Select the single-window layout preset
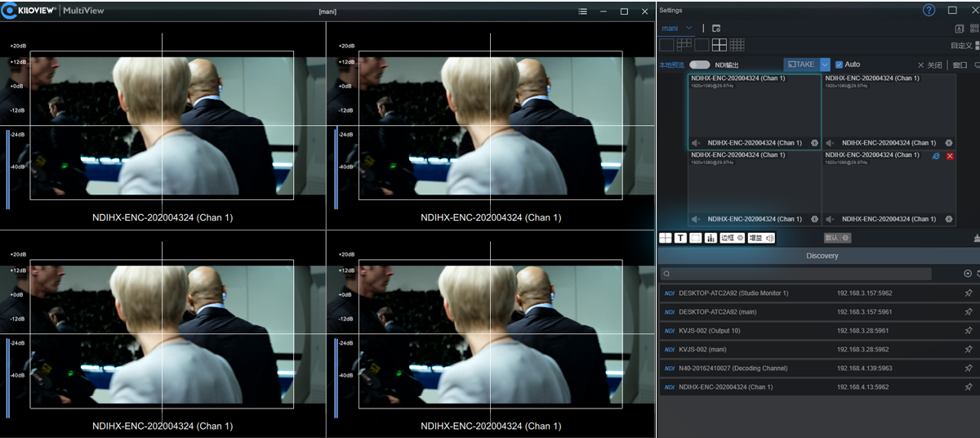Image resolution: width=980 pixels, height=438 pixels. click(x=666, y=45)
